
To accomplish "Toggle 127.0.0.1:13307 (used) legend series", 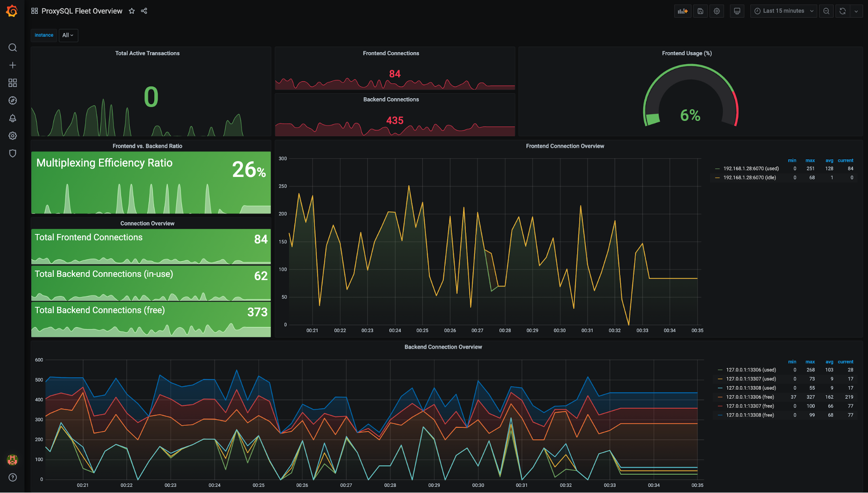I will point(751,379).
